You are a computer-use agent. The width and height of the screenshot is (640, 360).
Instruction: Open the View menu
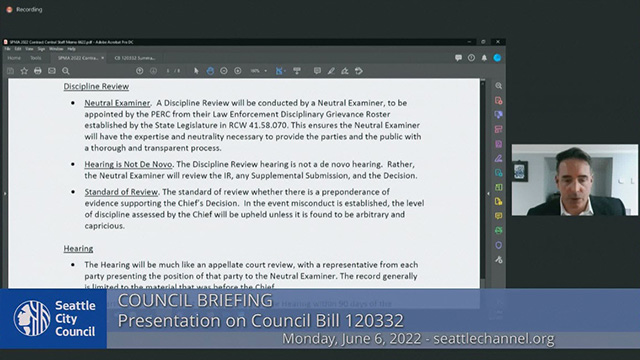[x=29, y=49]
